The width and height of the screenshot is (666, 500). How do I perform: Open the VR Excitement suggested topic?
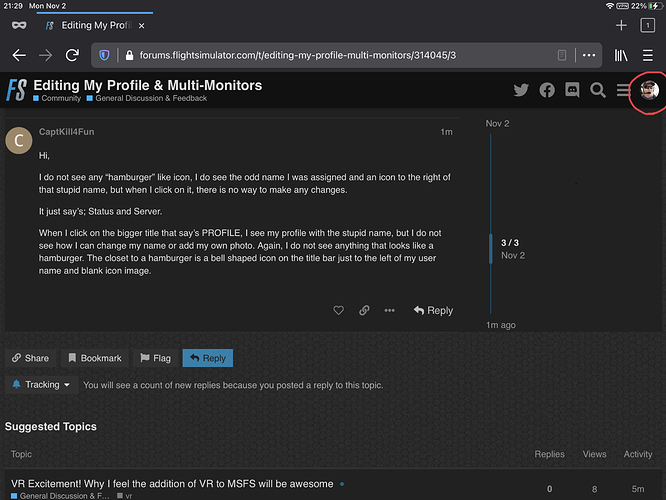[x=172, y=484]
